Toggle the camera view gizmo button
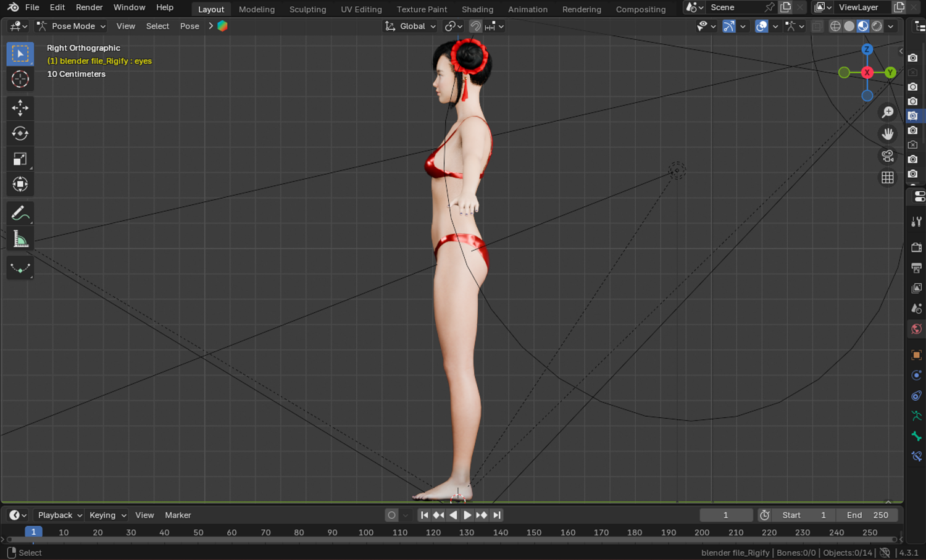Screen dimensions: 926x560 click(x=887, y=156)
